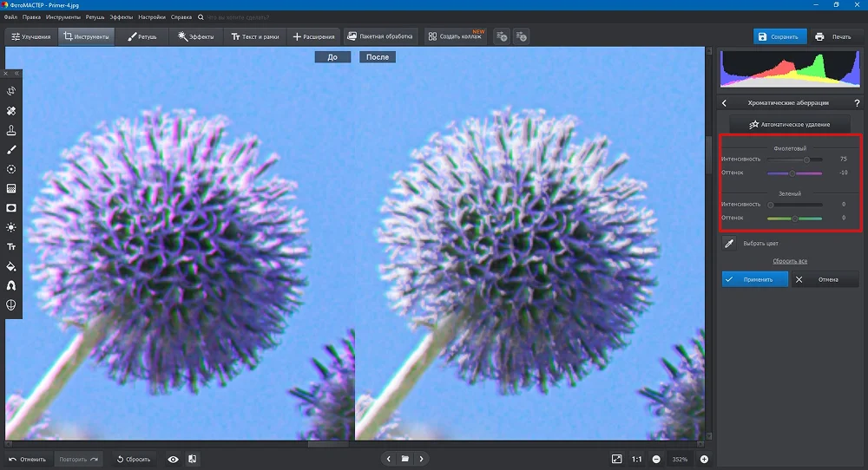Open the Справка menu

(181, 17)
